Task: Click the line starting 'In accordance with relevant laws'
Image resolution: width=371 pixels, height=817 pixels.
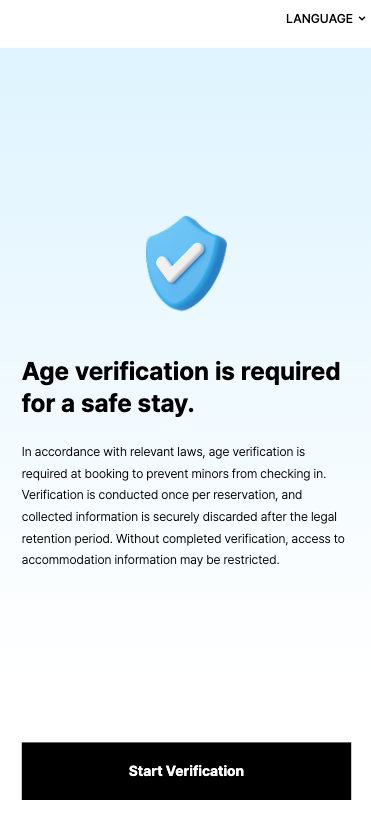Action: click(163, 451)
